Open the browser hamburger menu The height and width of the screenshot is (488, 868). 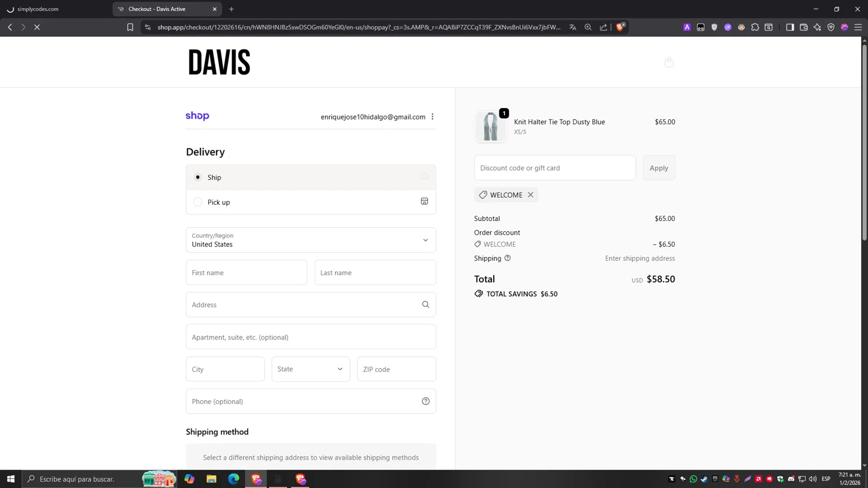(858, 27)
